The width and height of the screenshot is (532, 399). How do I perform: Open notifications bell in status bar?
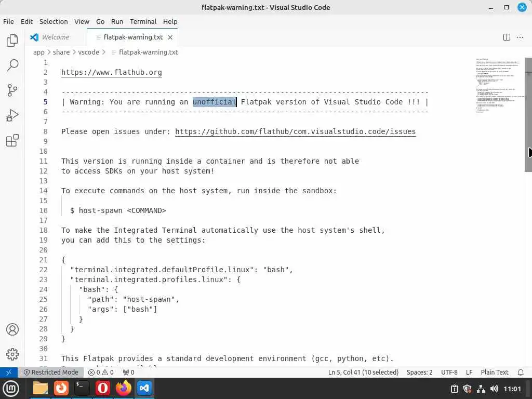pyautogui.click(x=521, y=372)
